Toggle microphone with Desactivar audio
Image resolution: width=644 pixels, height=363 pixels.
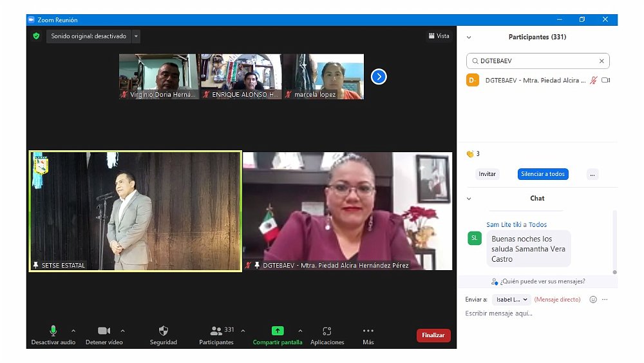tap(53, 331)
